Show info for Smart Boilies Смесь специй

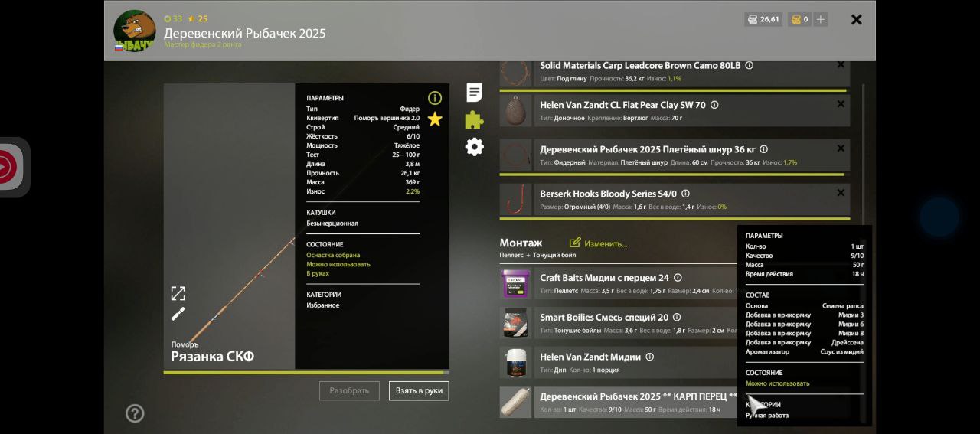coord(677,318)
